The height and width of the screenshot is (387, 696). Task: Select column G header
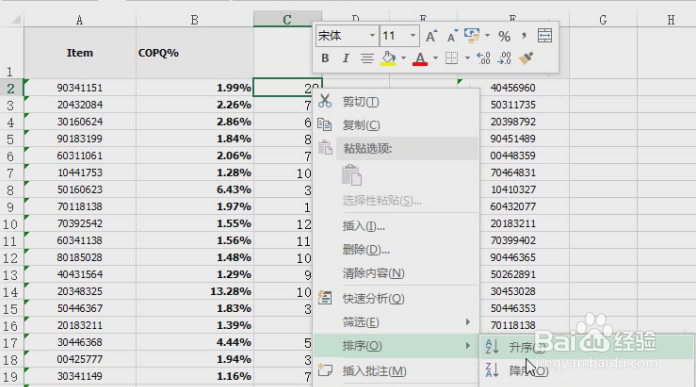click(x=603, y=20)
